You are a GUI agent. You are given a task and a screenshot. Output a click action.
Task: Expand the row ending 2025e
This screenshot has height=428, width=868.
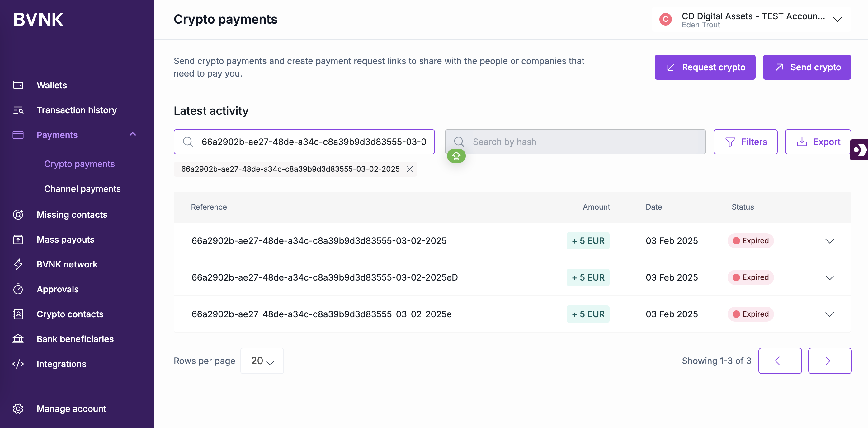pos(830,314)
